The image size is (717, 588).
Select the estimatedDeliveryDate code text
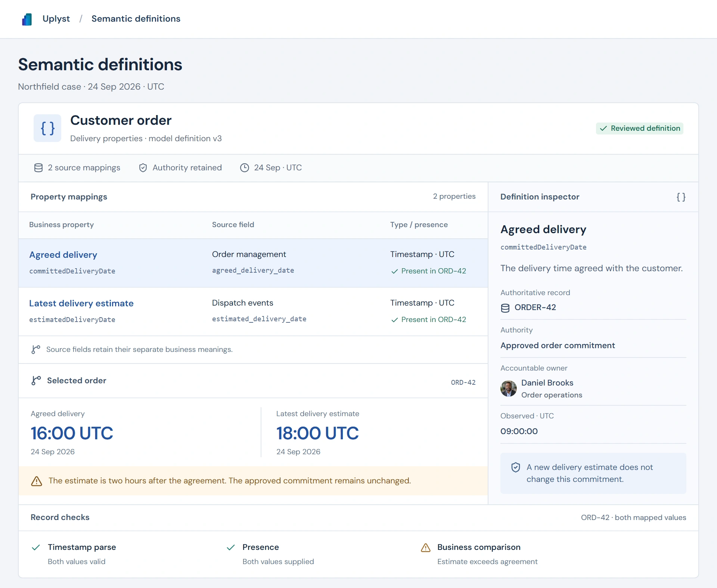pos(72,320)
